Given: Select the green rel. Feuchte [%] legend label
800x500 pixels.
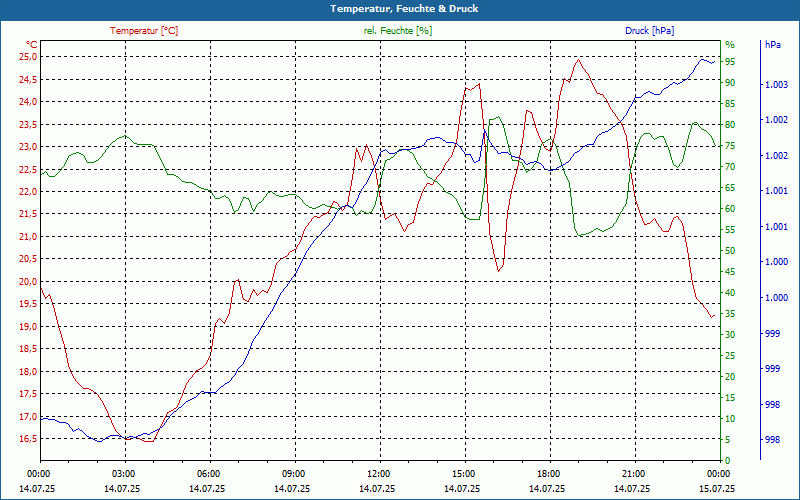Looking at the screenshot, I should 398,31.
